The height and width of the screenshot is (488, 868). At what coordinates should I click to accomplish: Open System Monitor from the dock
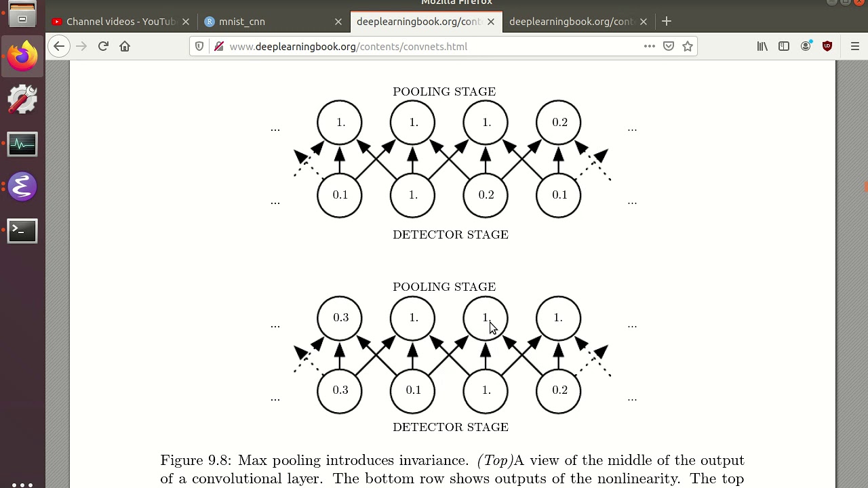(x=22, y=144)
